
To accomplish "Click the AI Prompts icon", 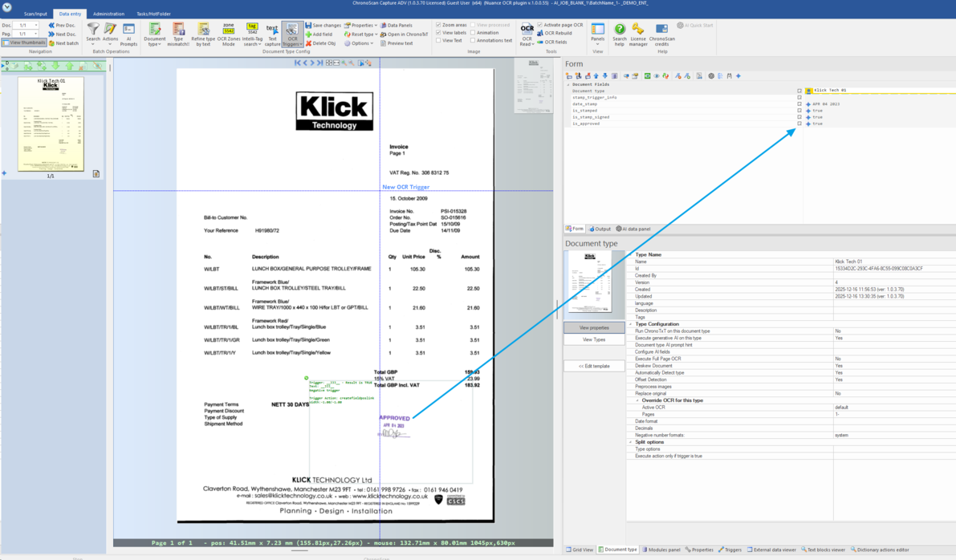I will (128, 33).
